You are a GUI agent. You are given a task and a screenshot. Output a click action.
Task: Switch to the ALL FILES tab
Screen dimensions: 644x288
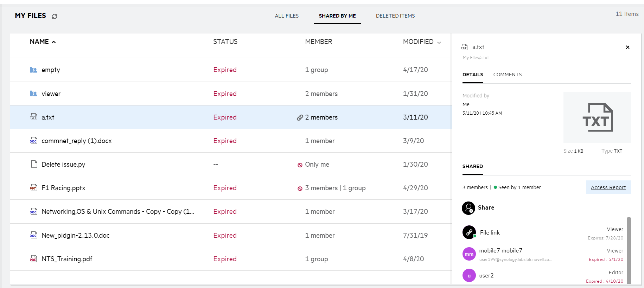(x=287, y=16)
